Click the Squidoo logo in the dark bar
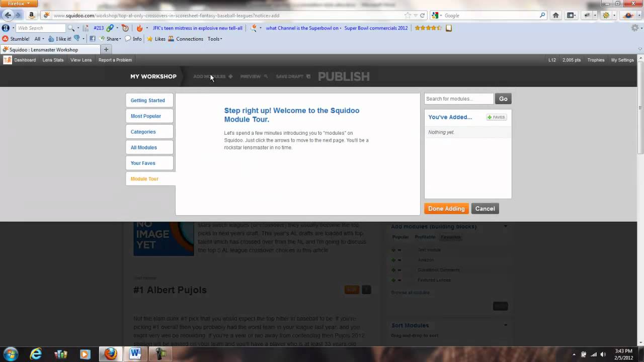 [8, 60]
